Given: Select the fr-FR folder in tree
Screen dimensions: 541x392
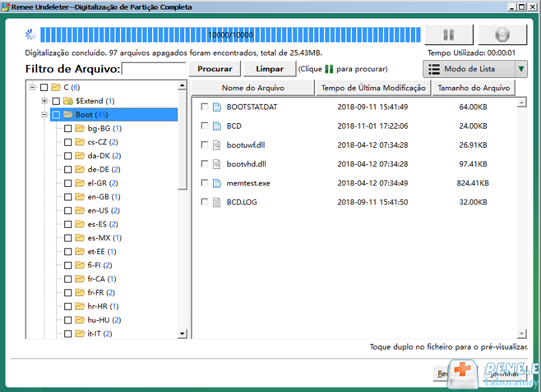Looking at the screenshot, I should [101, 293].
